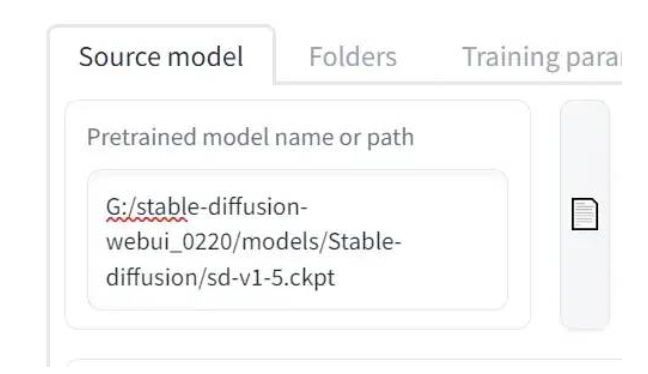Open the Training parameters tab
This screenshot has height=374, width=648.
point(541,57)
